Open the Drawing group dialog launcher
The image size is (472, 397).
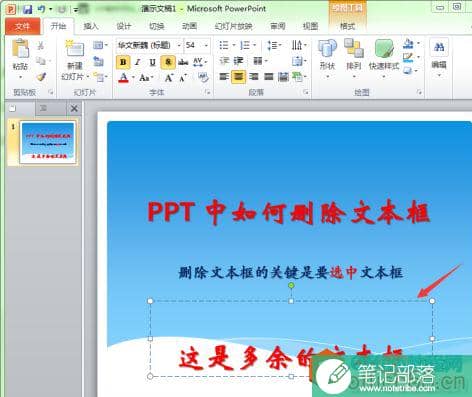419,92
